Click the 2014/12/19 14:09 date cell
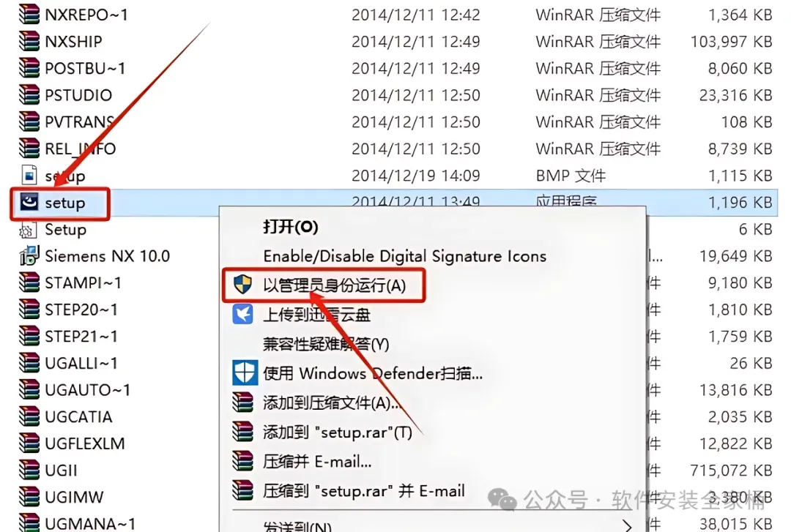 (416, 176)
